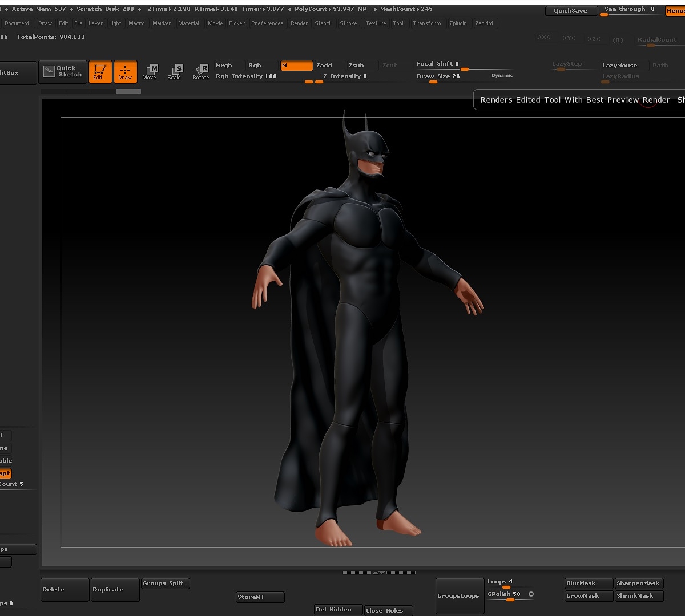685x616 pixels.
Task: Open the Marker menu
Action: pos(162,23)
